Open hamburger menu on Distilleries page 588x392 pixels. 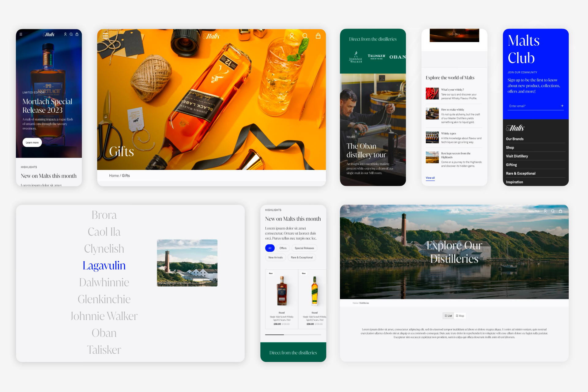click(x=348, y=211)
